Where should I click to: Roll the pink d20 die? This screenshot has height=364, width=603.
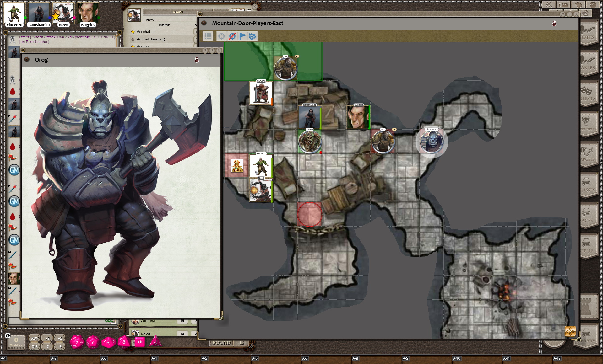tap(77, 342)
